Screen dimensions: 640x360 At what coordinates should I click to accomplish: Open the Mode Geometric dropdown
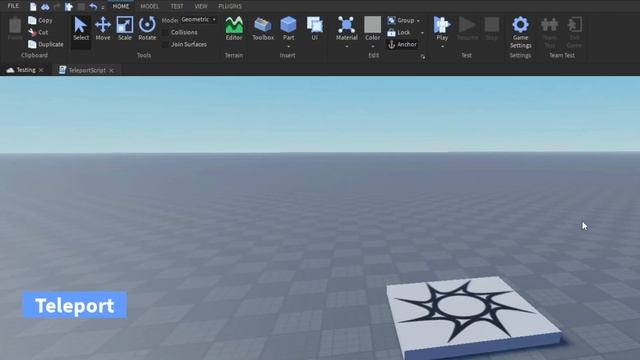tap(198, 20)
